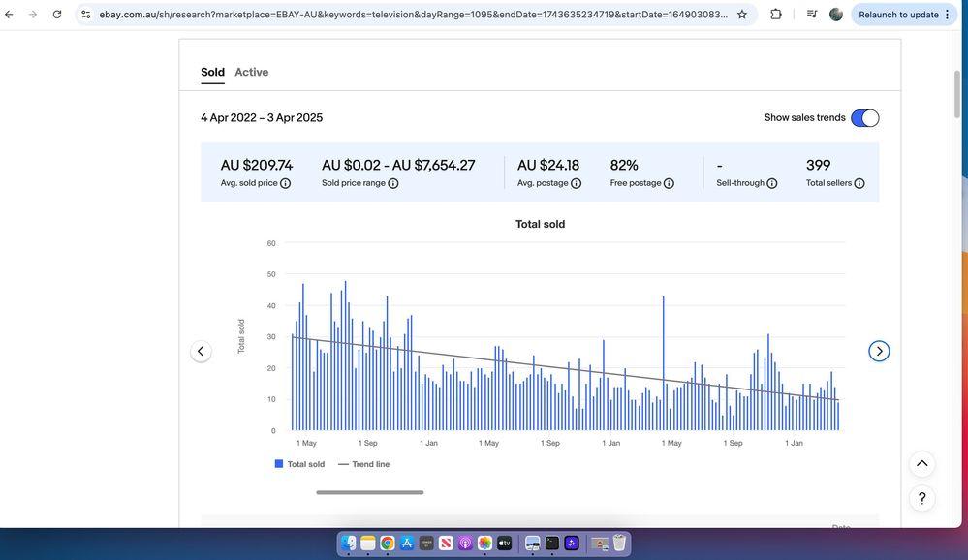968x560 pixels.
Task: Click the horizontal scrollbar below the chart
Action: [x=370, y=493]
